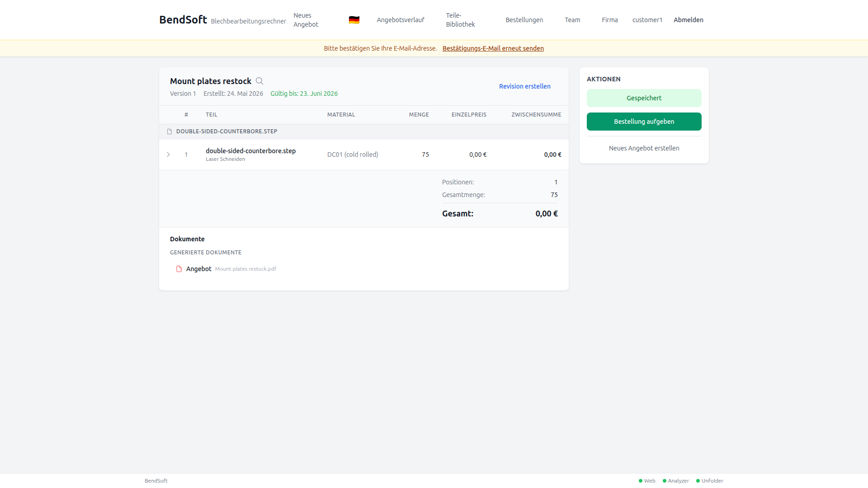Open the Firma page
This screenshot has width=868, height=488.
[610, 20]
